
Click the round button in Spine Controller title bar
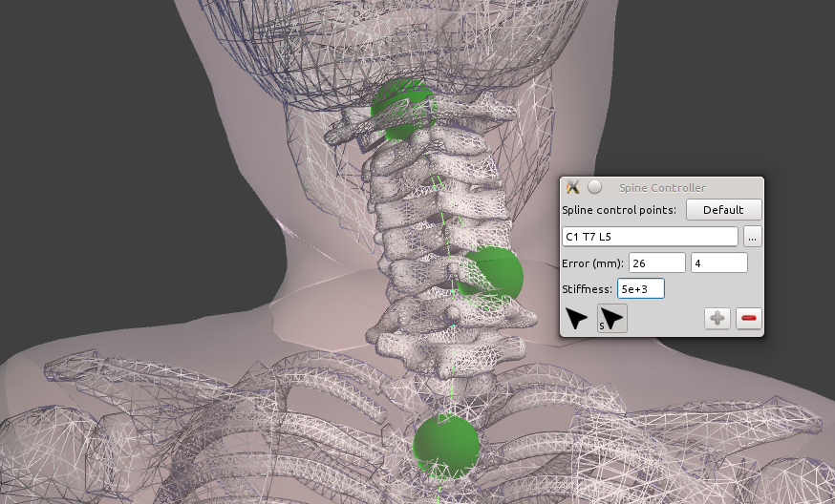pyautogui.click(x=594, y=187)
